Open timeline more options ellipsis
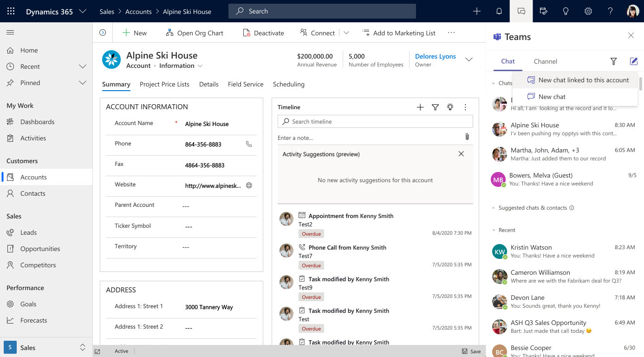This screenshot has height=357, width=644. tap(465, 107)
